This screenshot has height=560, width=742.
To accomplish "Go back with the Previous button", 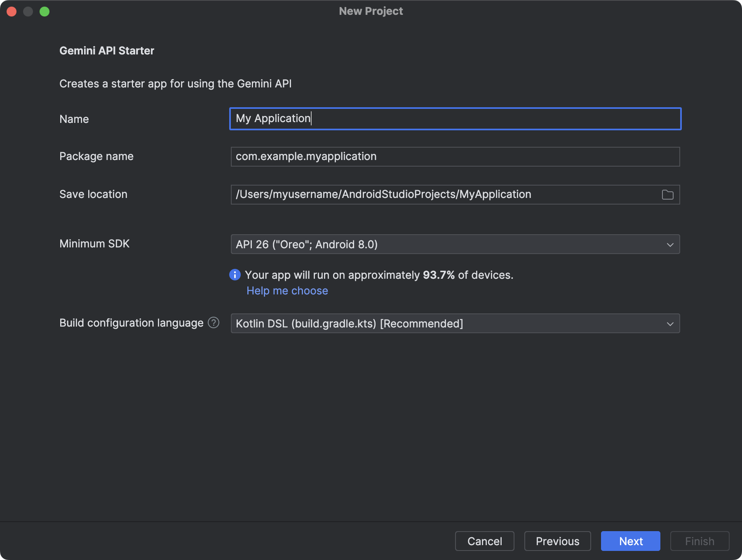I will (557, 541).
